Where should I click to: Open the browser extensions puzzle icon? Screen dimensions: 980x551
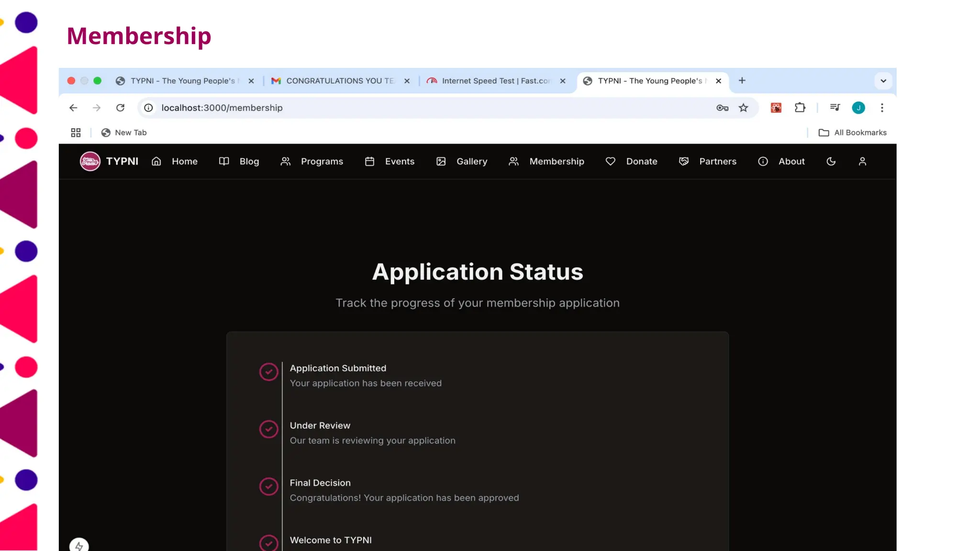[x=800, y=108]
